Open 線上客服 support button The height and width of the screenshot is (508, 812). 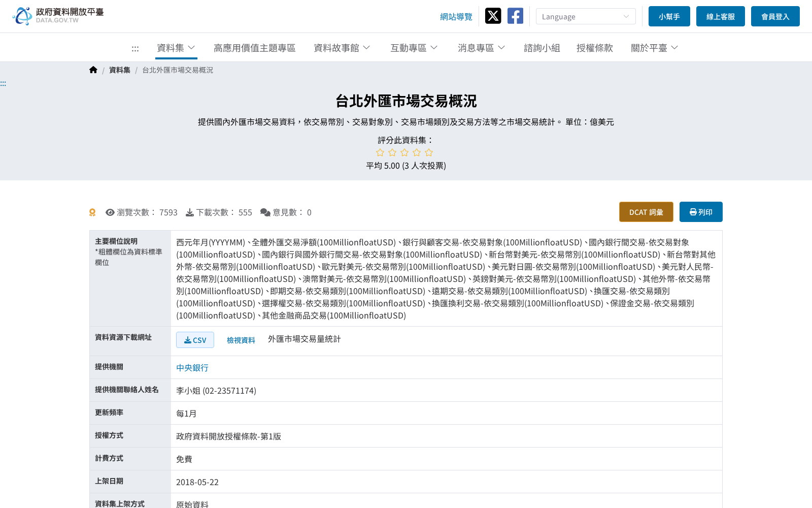[x=721, y=16]
